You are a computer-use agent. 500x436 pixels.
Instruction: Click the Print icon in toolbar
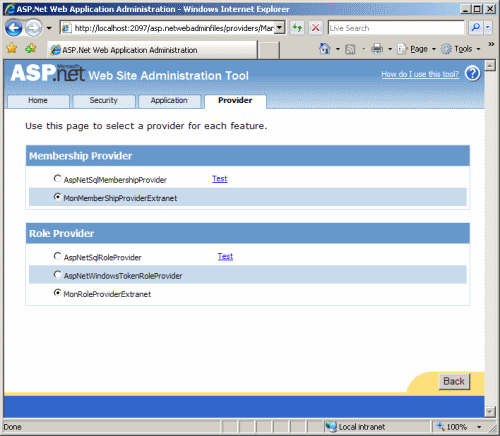pyautogui.click(x=377, y=49)
